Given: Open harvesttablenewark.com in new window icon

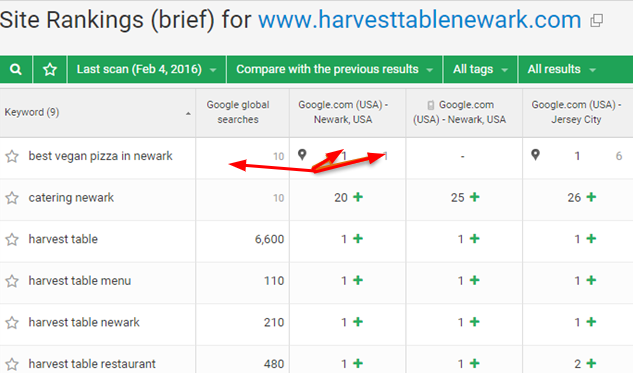Looking at the screenshot, I should [596, 21].
